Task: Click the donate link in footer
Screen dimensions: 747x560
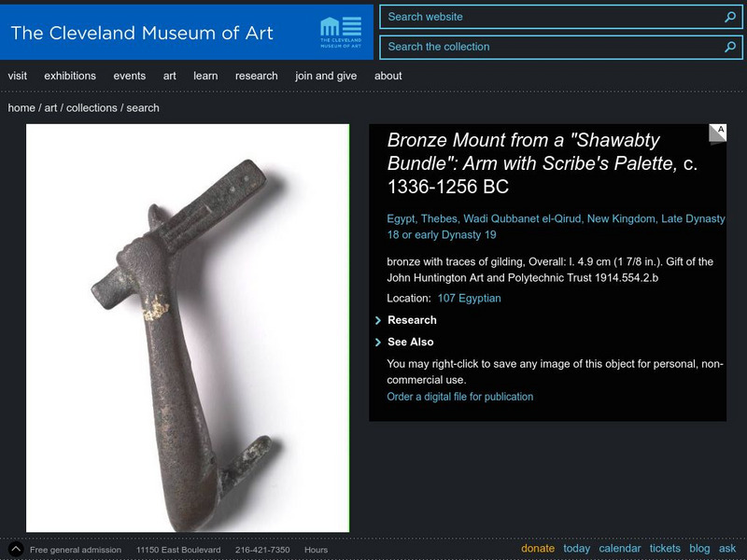Action: (538, 549)
